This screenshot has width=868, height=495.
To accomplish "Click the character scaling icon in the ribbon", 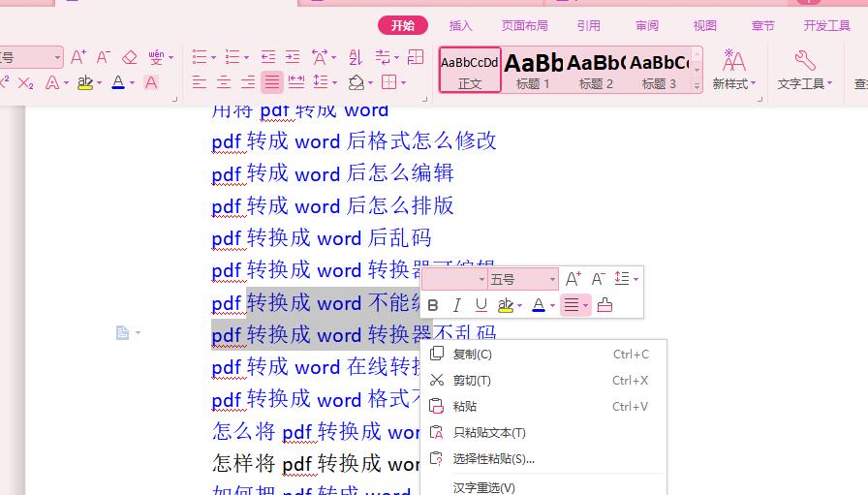I will [x=320, y=57].
